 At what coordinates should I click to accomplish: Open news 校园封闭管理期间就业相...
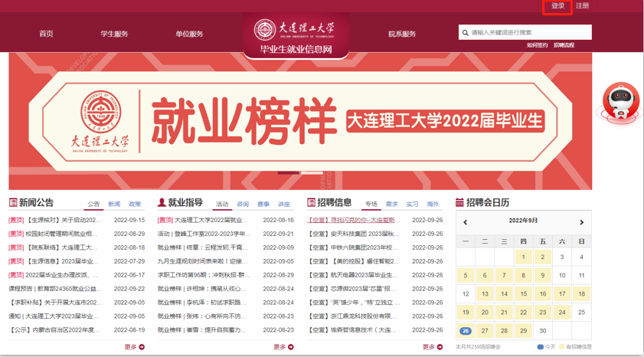(61, 234)
